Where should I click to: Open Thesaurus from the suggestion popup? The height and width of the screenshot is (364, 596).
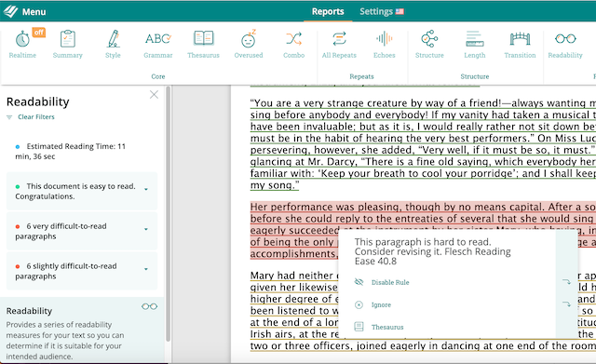pyautogui.click(x=387, y=327)
